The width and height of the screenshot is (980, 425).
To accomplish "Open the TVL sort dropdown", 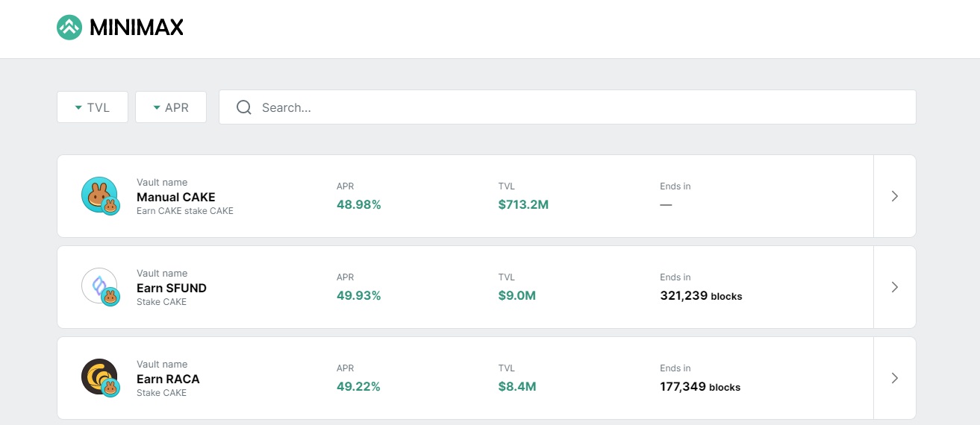I will [93, 107].
